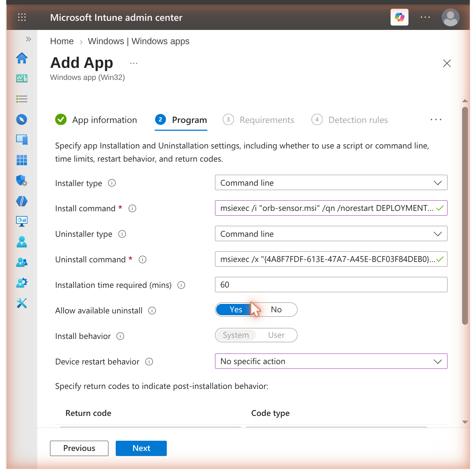
Task: Open Reports monitor icon in sidebar
Action: click(22, 221)
